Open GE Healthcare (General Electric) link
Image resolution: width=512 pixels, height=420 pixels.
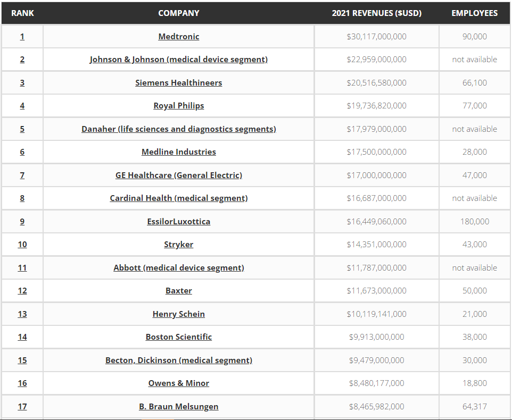point(179,175)
